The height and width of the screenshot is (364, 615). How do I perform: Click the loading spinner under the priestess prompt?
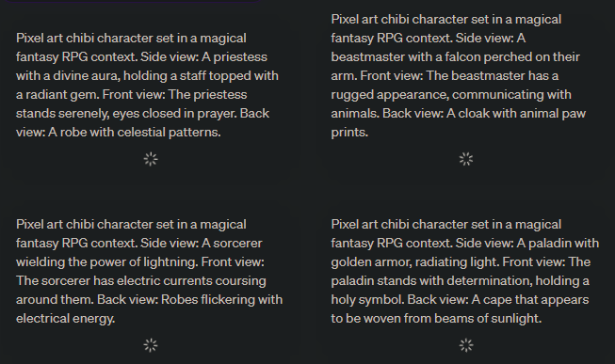[x=151, y=159]
